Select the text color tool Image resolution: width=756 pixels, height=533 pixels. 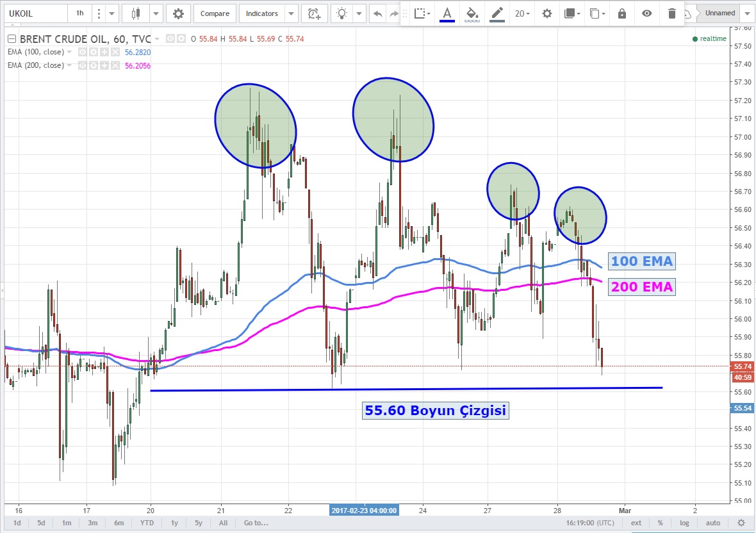[447, 13]
